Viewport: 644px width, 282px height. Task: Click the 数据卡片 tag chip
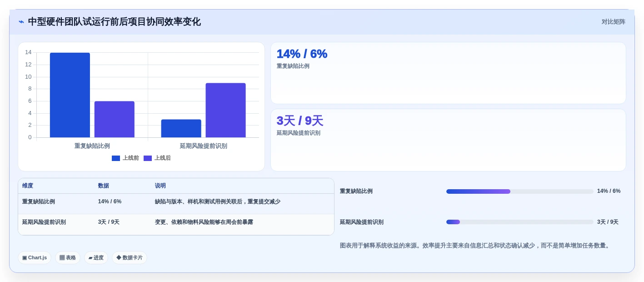(x=130, y=257)
